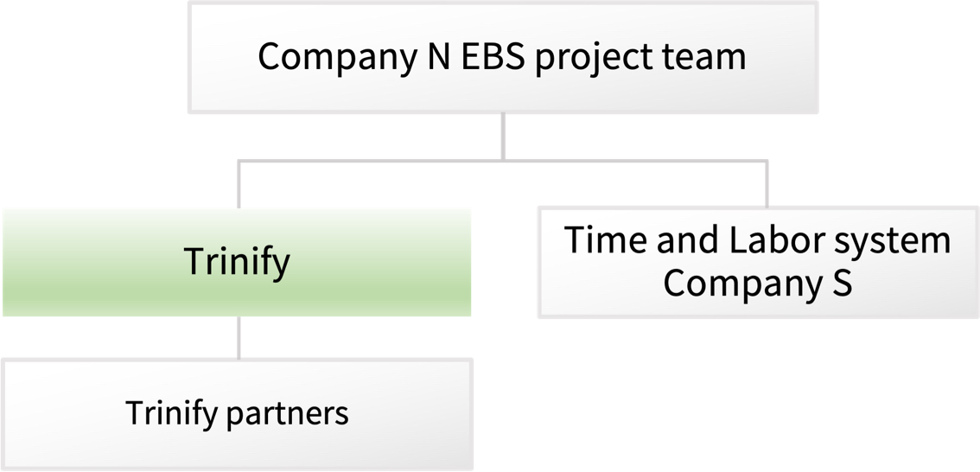Select the Company N EBS project team box
The image size is (980, 472).
pos(503,57)
